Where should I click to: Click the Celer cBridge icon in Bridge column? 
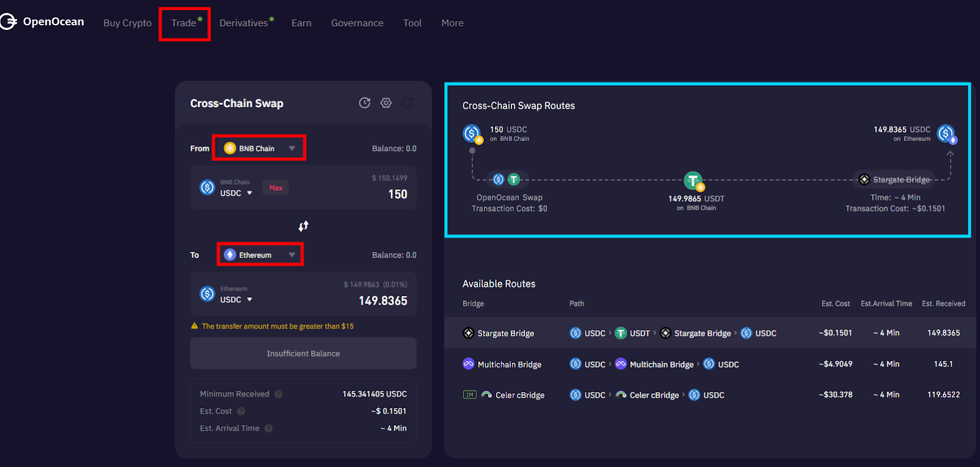486,395
